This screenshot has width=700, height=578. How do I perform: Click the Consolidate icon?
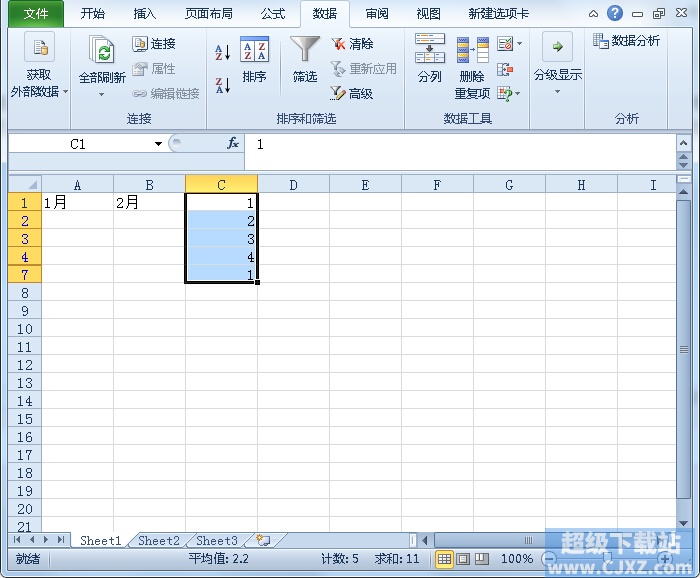tap(505, 69)
